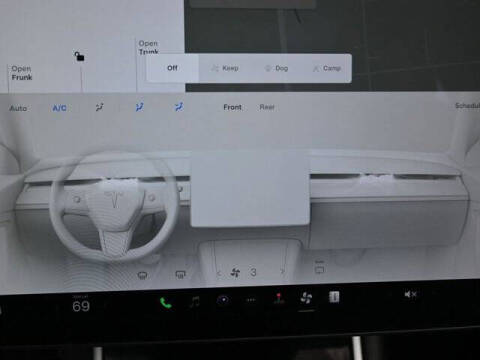The width and height of the screenshot is (480, 360).
Task: Open the climate fan app in bottom bar
Action: tap(306, 298)
